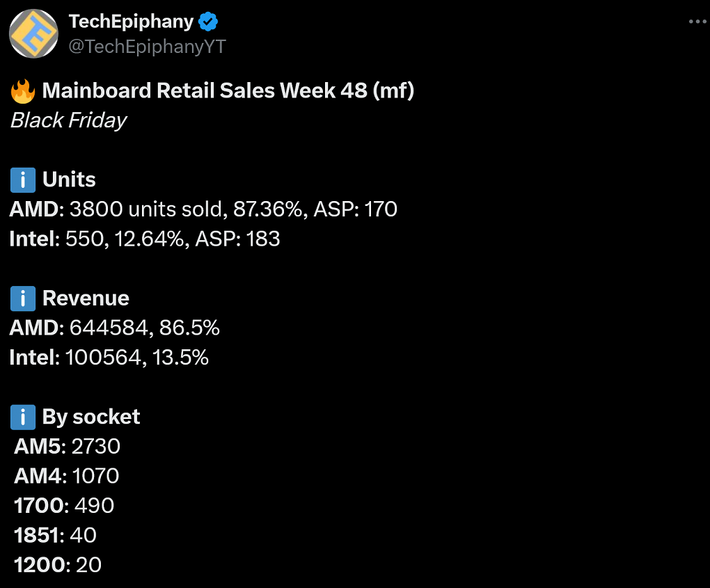Click the fire emoji icon
The width and height of the screenshot is (710, 588).
coord(23,91)
